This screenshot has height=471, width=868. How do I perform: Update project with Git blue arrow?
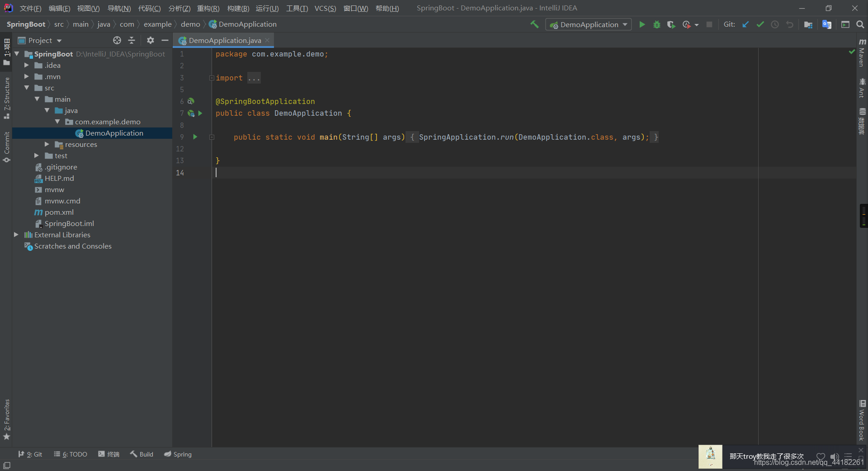pos(745,24)
